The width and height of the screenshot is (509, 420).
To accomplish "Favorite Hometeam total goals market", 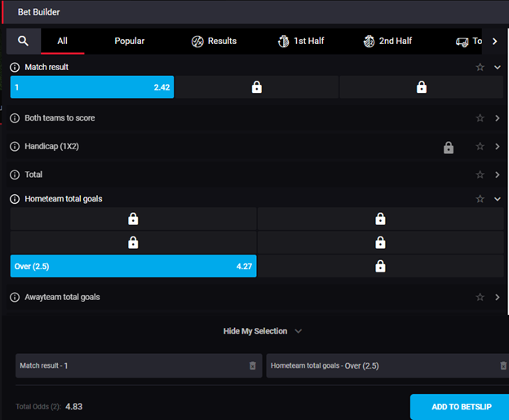I will tap(480, 199).
